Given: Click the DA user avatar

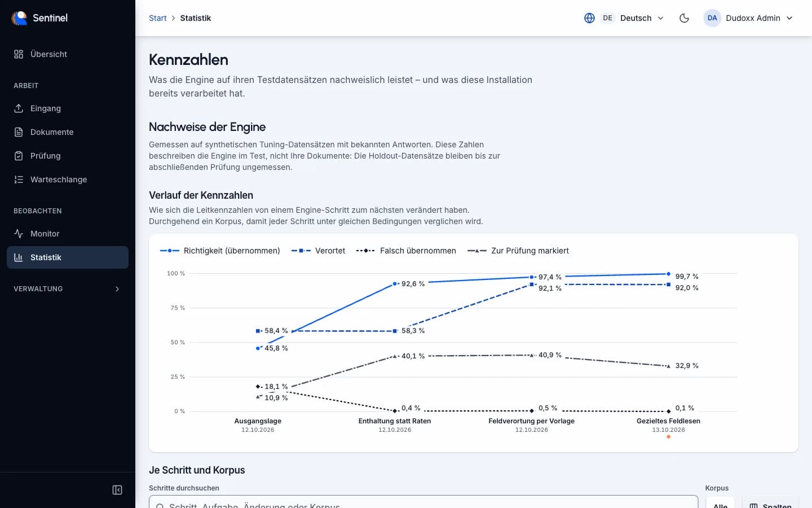Looking at the screenshot, I should pos(712,18).
